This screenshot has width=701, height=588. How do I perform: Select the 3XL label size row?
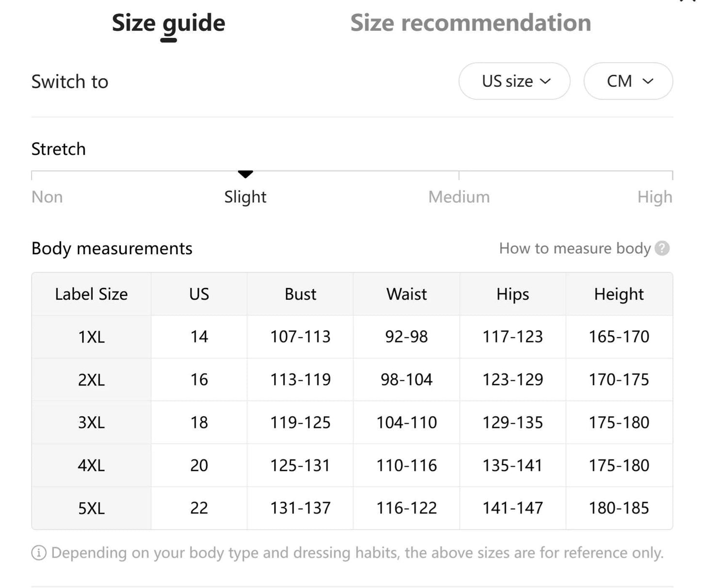point(352,423)
